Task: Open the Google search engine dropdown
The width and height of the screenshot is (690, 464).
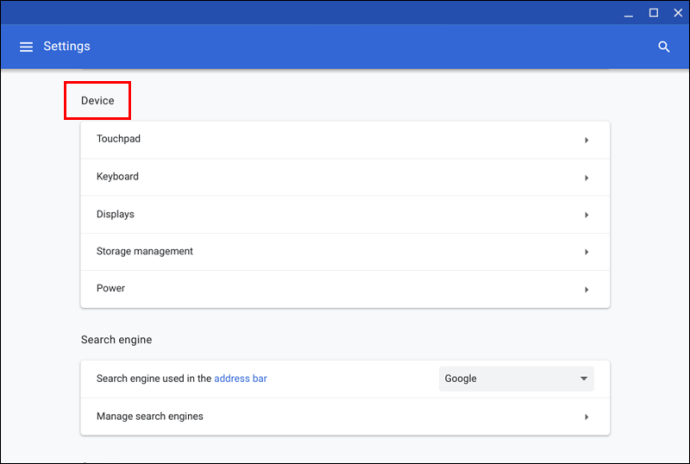Action: (516, 379)
